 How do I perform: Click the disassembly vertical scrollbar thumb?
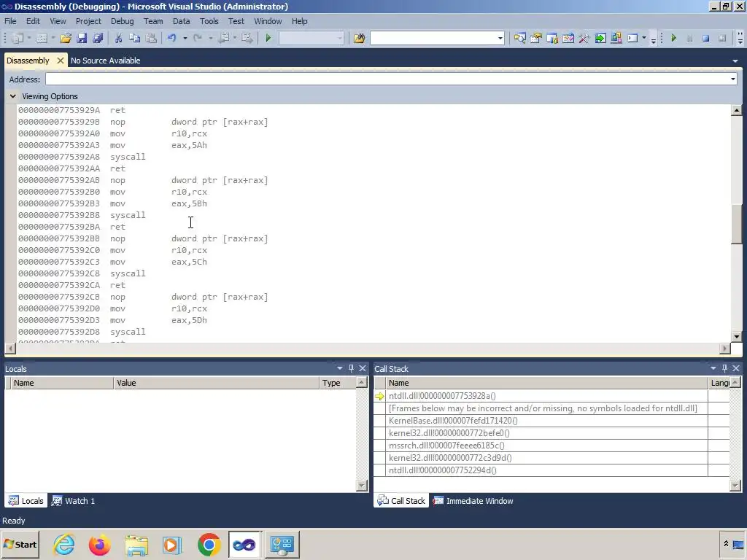pos(737,225)
